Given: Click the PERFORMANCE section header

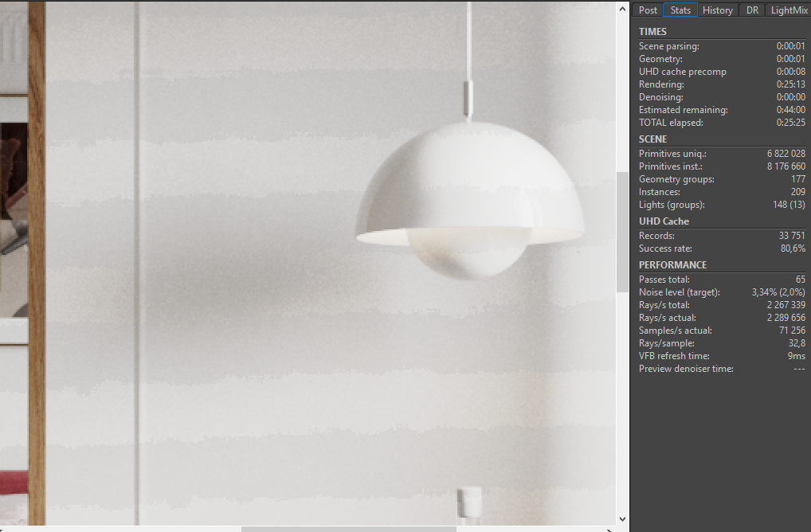Looking at the screenshot, I should pos(672,264).
